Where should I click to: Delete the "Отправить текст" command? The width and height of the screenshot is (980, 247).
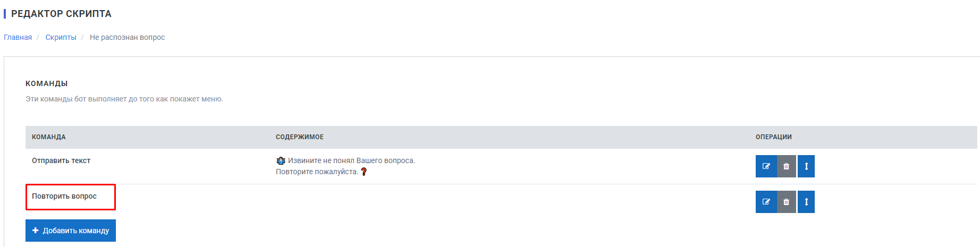786,166
